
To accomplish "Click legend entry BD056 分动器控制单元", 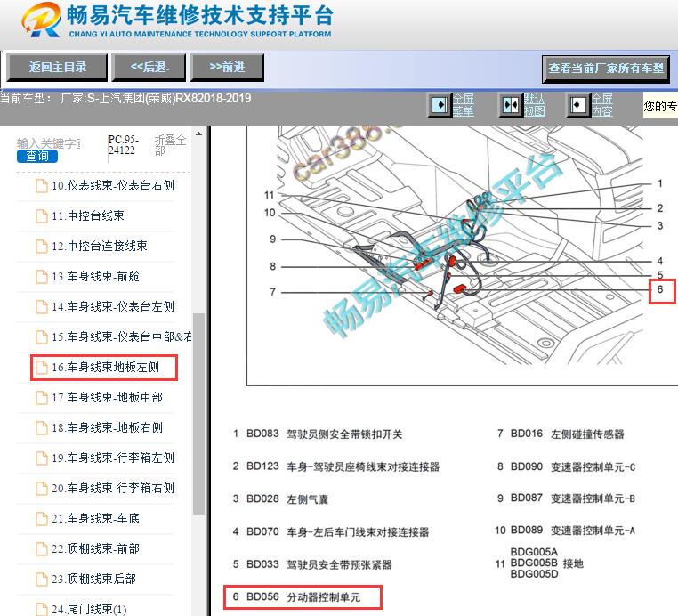I will 296,597.
